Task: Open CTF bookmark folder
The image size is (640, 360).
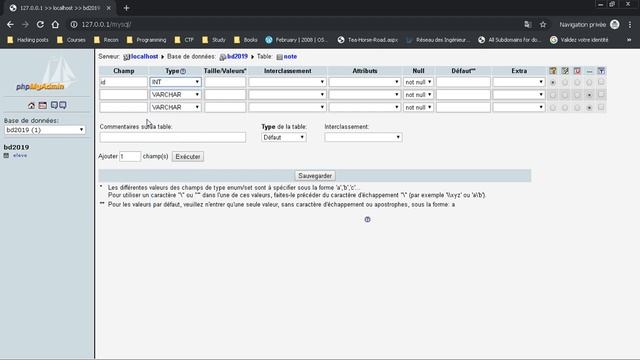Action: tap(184, 40)
